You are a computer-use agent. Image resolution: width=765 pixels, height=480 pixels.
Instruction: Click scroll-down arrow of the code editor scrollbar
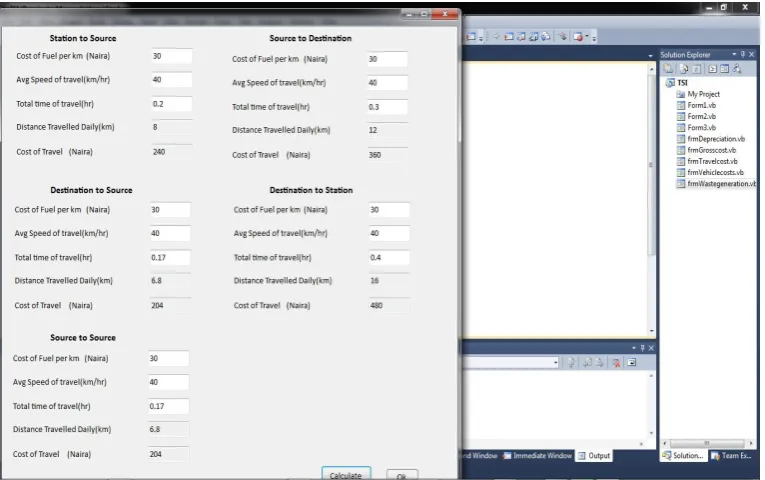pyautogui.click(x=651, y=331)
